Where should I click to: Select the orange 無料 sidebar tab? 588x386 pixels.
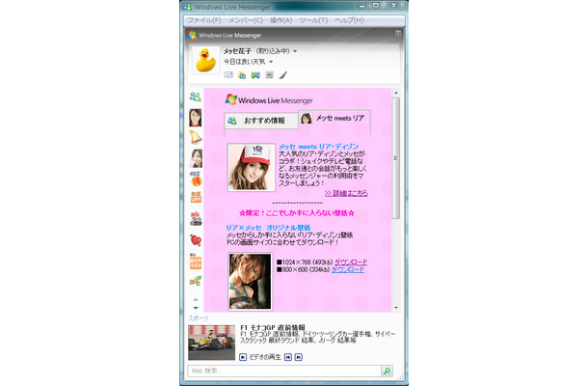pos(196,198)
